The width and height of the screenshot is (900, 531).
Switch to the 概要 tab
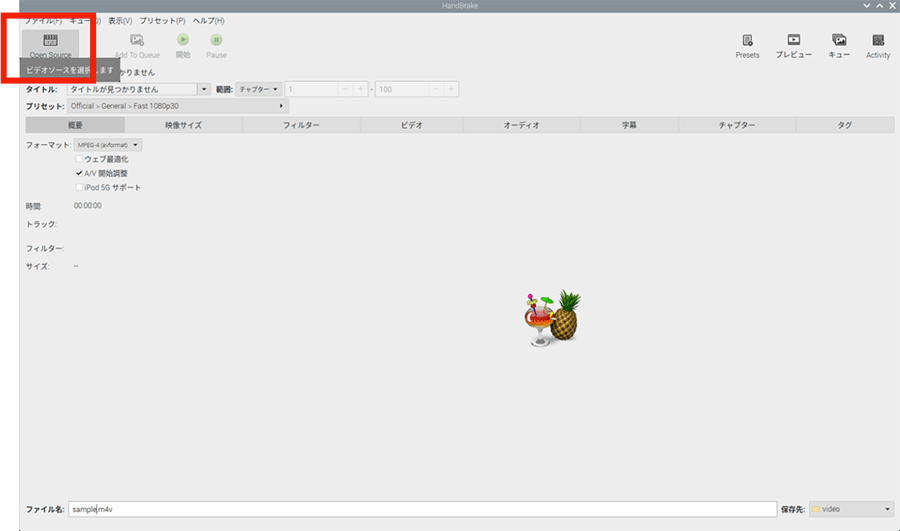[x=75, y=125]
